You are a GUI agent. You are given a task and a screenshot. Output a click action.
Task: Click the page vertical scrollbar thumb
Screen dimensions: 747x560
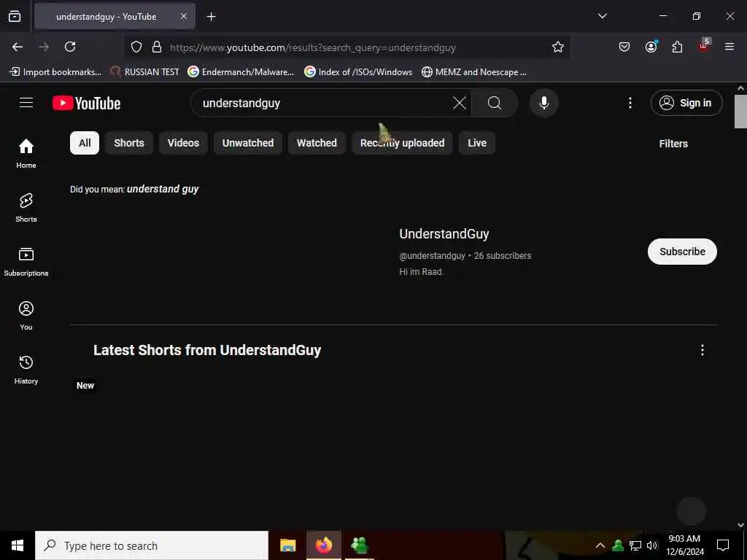point(740,112)
